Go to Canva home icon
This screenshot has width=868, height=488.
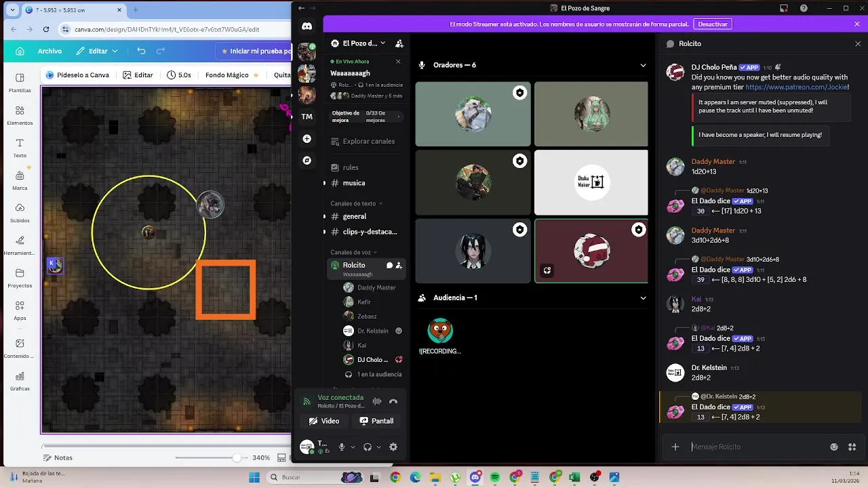coord(20,51)
